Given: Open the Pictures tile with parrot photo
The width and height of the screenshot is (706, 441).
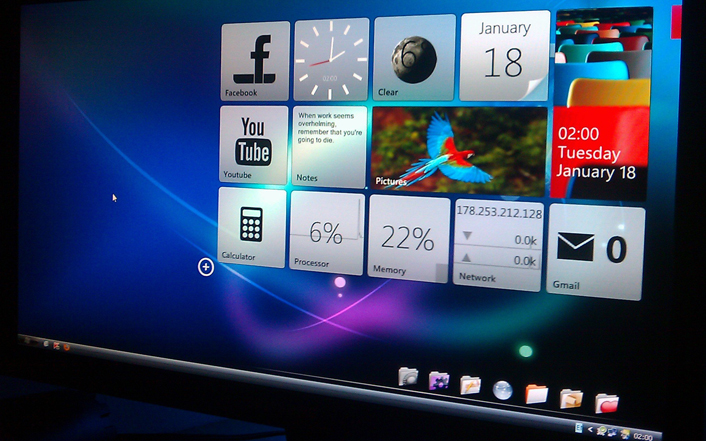Looking at the screenshot, I should (x=459, y=151).
